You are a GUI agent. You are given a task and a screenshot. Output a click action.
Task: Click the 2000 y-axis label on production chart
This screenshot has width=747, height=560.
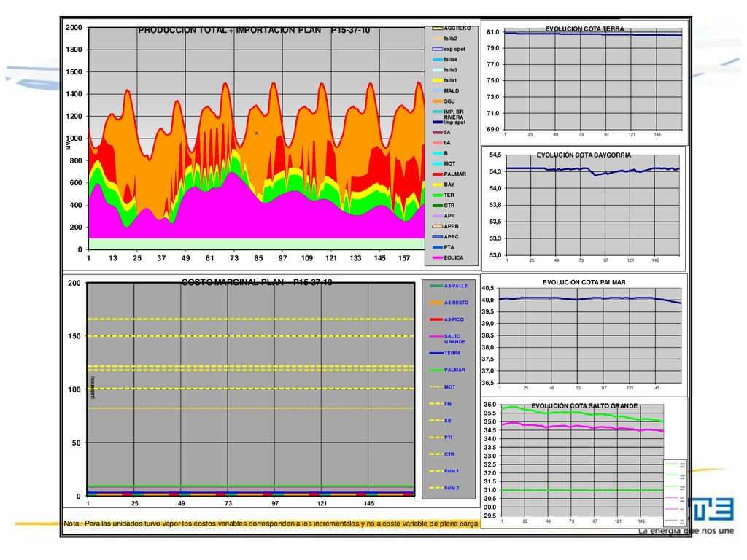coord(74,28)
